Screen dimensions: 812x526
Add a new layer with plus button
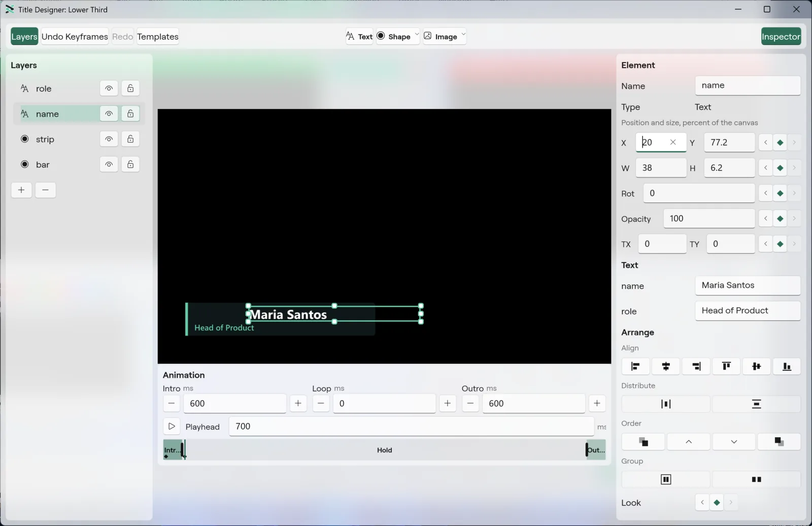[21, 190]
